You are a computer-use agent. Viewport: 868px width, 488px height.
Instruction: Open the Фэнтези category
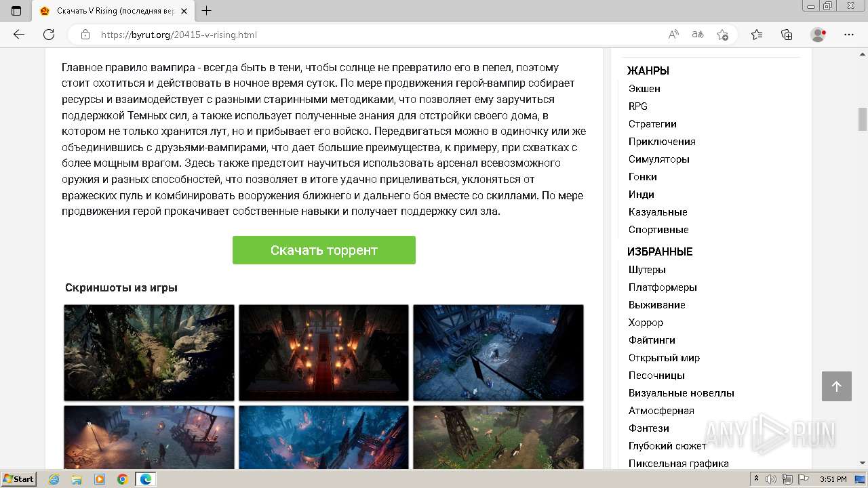coord(649,428)
